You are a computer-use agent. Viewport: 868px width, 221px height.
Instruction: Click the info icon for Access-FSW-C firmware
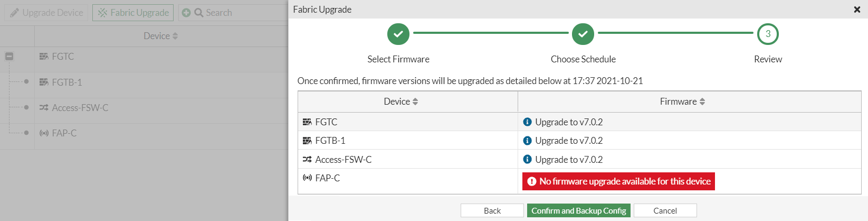[x=527, y=159]
